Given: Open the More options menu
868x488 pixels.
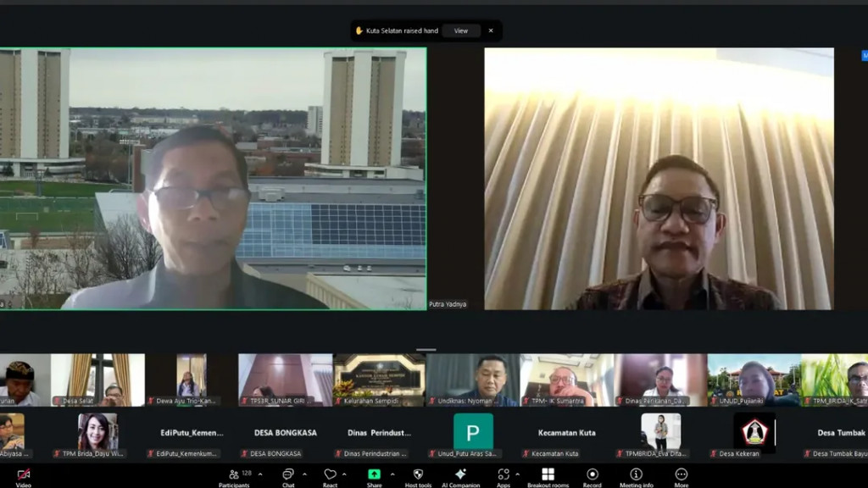Looking at the screenshot, I should click(x=681, y=474).
